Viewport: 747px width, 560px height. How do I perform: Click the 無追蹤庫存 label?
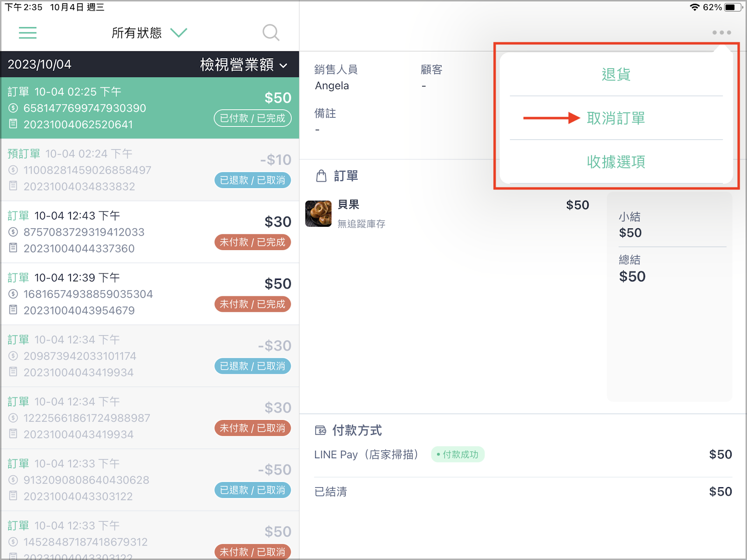point(361,224)
